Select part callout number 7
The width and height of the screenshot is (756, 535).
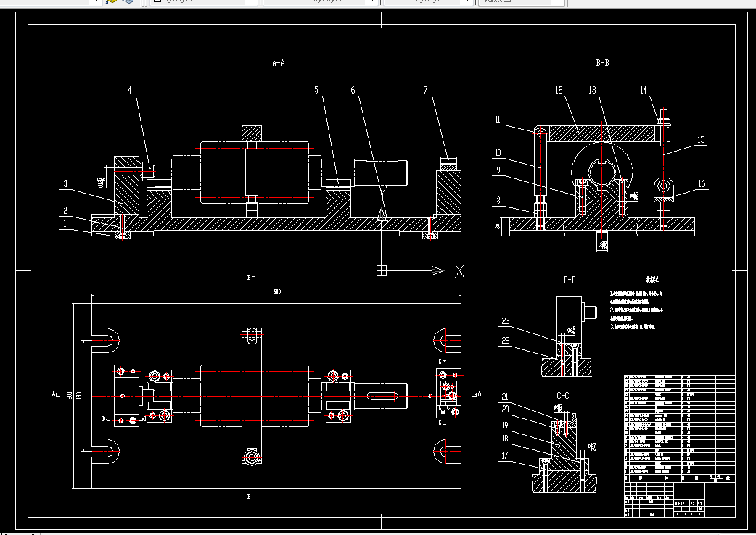click(425, 90)
